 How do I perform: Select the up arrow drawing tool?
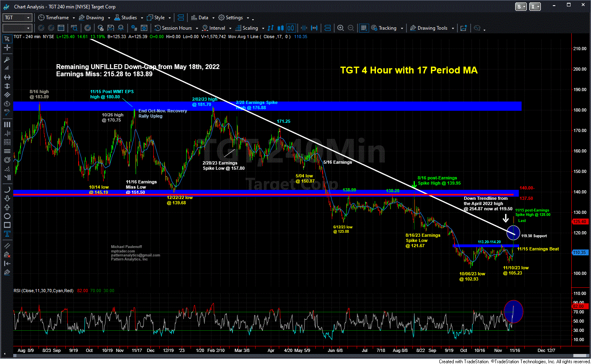(7, 207)
